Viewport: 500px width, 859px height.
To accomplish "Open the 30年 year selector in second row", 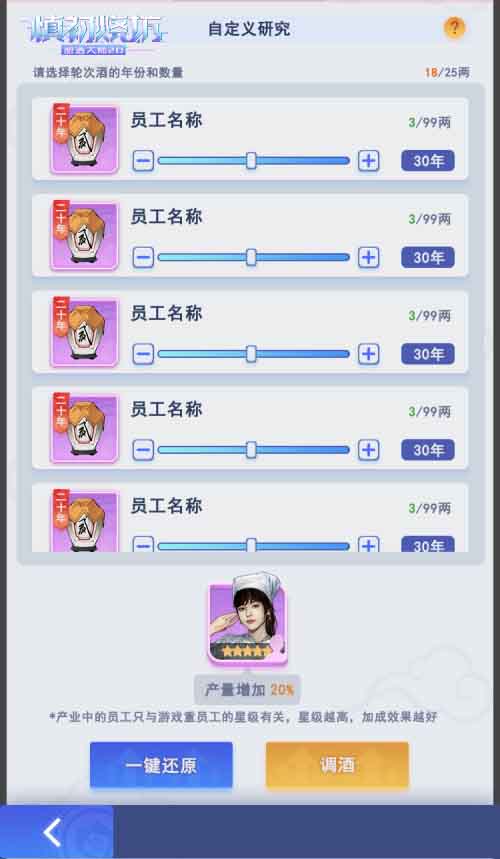I will tap(428, 257).
